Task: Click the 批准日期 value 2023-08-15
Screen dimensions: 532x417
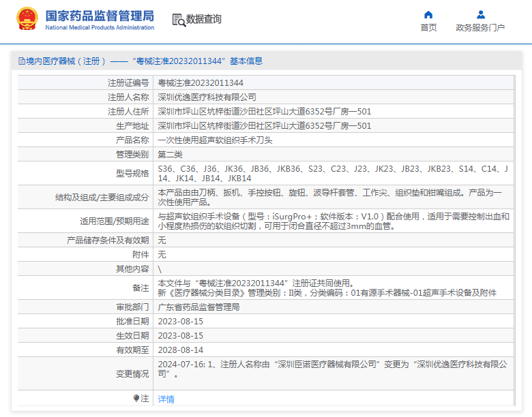Action: (x=181, y=321)
